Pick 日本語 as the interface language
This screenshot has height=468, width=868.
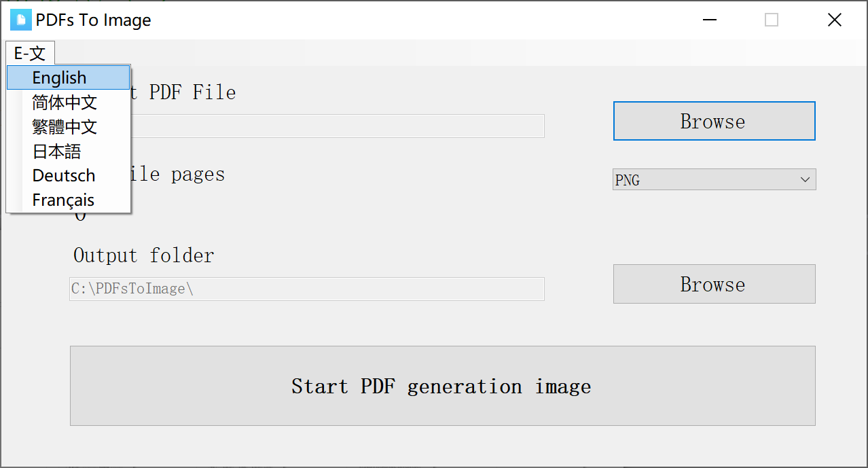coord(57,151)
